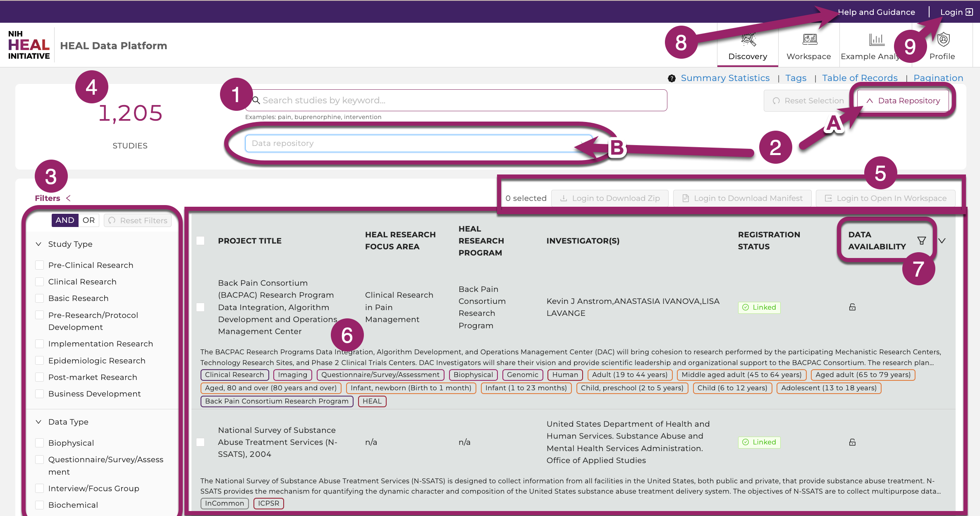Collapse the Study Type filter section
Screen dimensions: 980x516
click(x=38, y=244)
